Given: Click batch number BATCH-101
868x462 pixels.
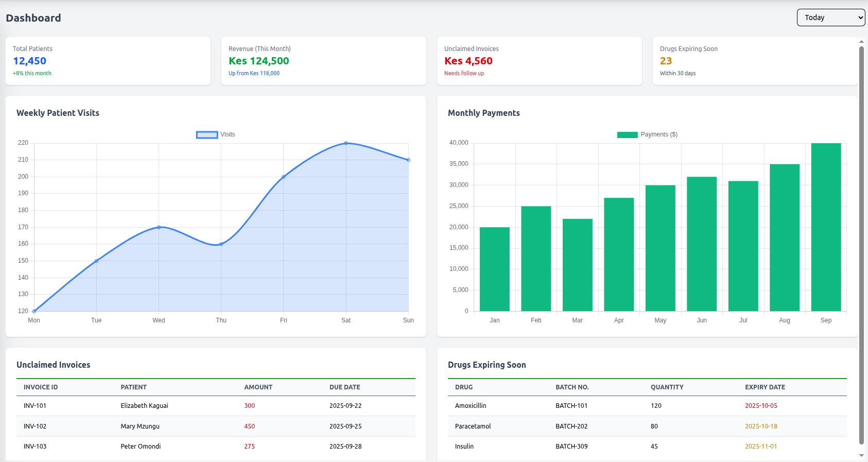Looking at the screenshot, I should [571, 406].
